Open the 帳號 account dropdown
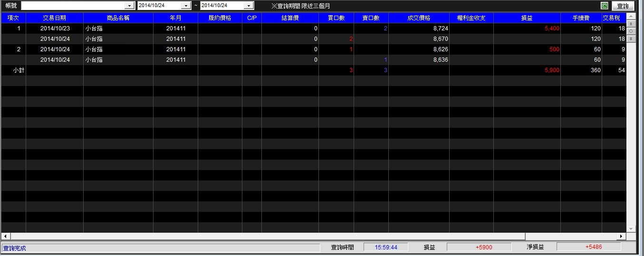 (x=129, y=5)
